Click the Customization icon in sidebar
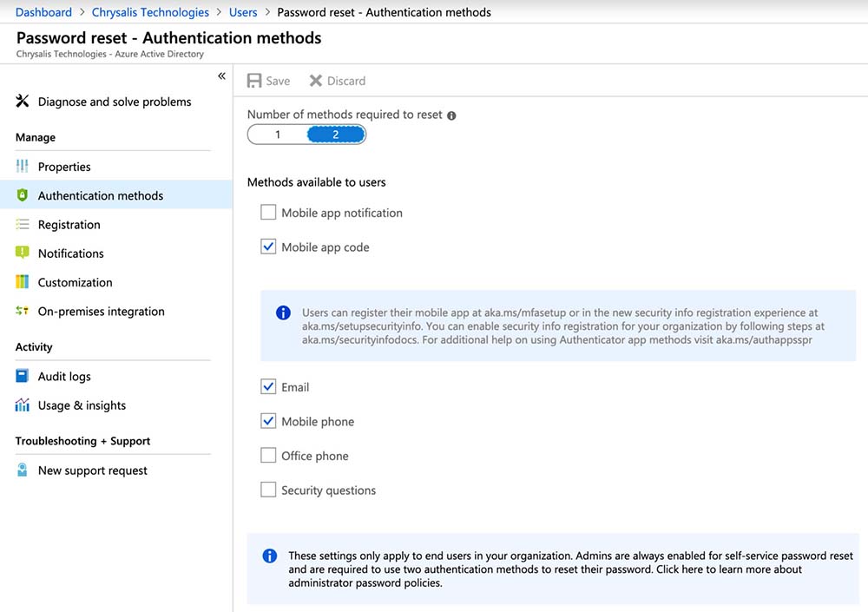This screenshot has height=612, width=868. point(23,282)
